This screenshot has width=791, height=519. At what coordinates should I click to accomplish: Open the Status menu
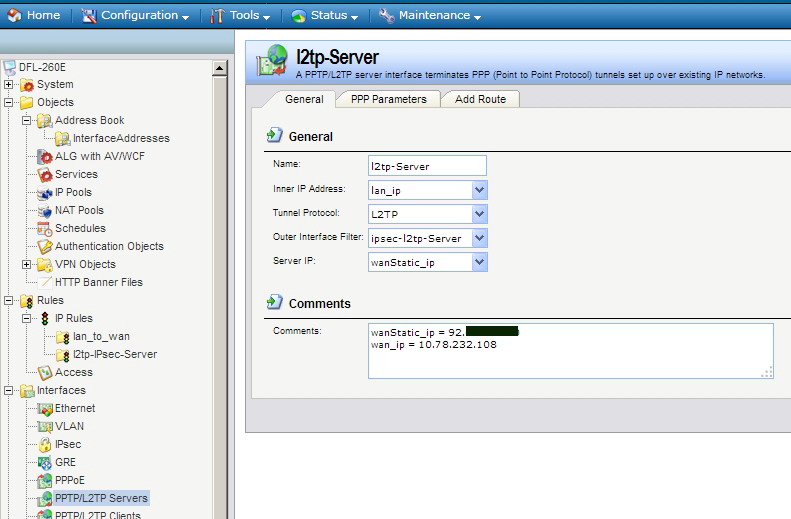point(324,15)
